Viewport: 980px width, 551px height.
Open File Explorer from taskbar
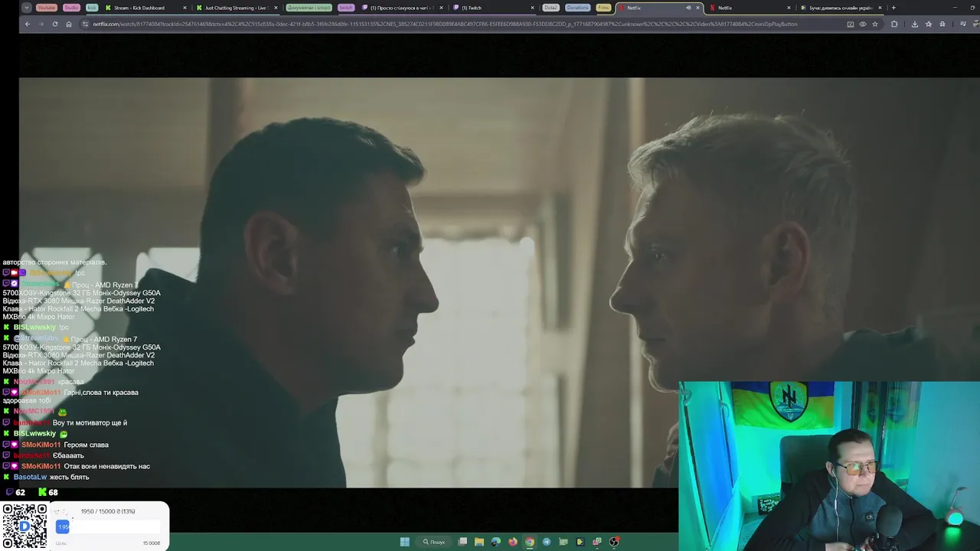[479, 542]
